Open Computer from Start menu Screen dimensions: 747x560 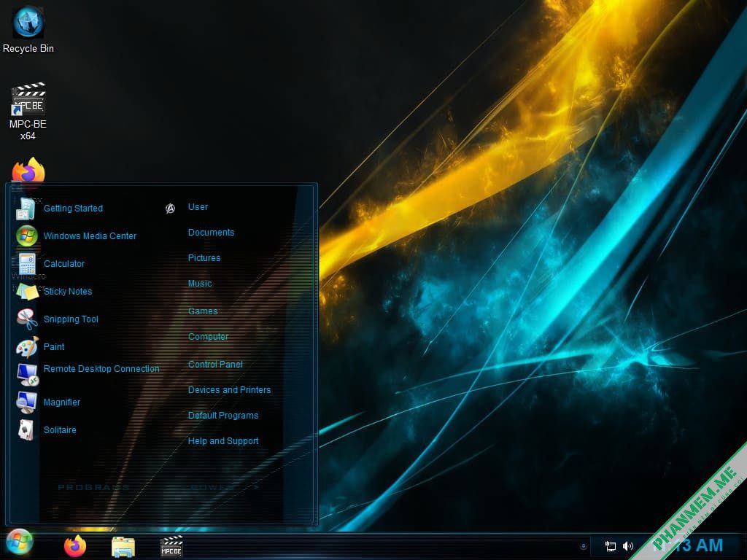[208, 337]
